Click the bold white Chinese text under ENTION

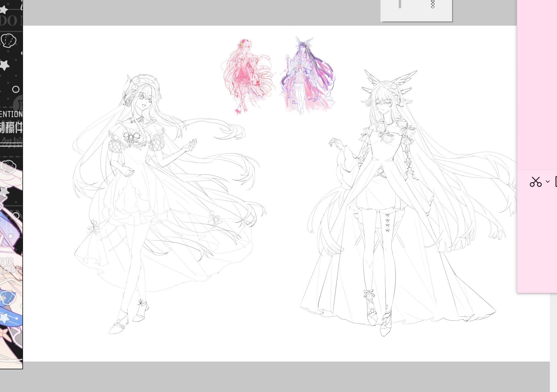tap(11, 127)
